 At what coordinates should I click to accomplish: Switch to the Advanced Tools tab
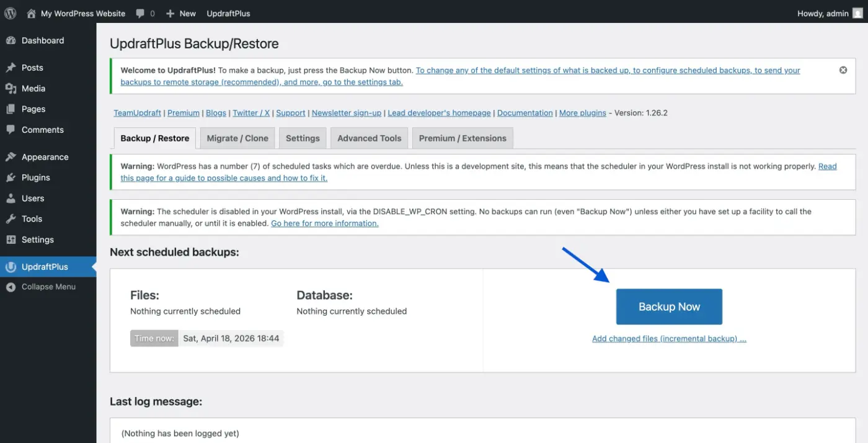[370, 138]
